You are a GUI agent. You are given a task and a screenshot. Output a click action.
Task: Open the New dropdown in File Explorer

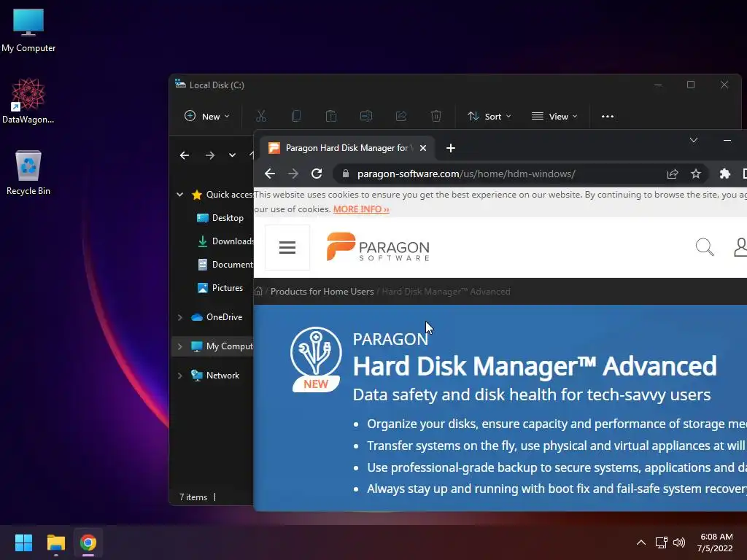click(x=207, y=116)
